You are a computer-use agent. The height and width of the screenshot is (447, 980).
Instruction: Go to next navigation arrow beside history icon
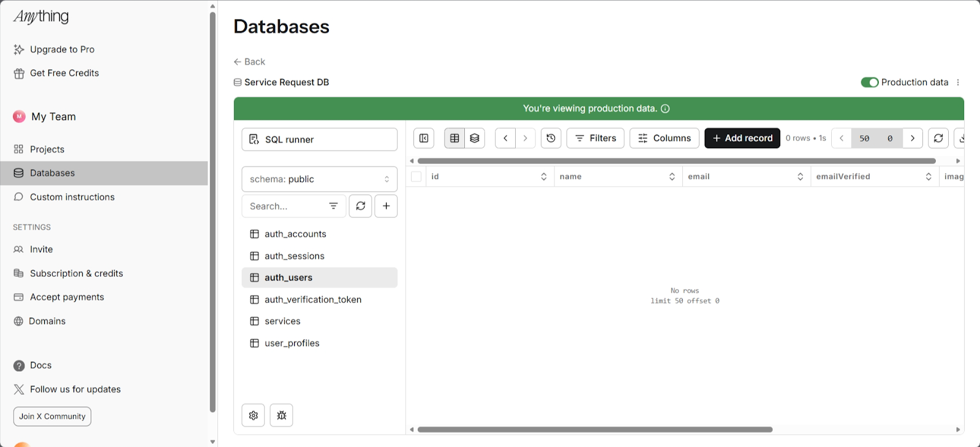526,138
